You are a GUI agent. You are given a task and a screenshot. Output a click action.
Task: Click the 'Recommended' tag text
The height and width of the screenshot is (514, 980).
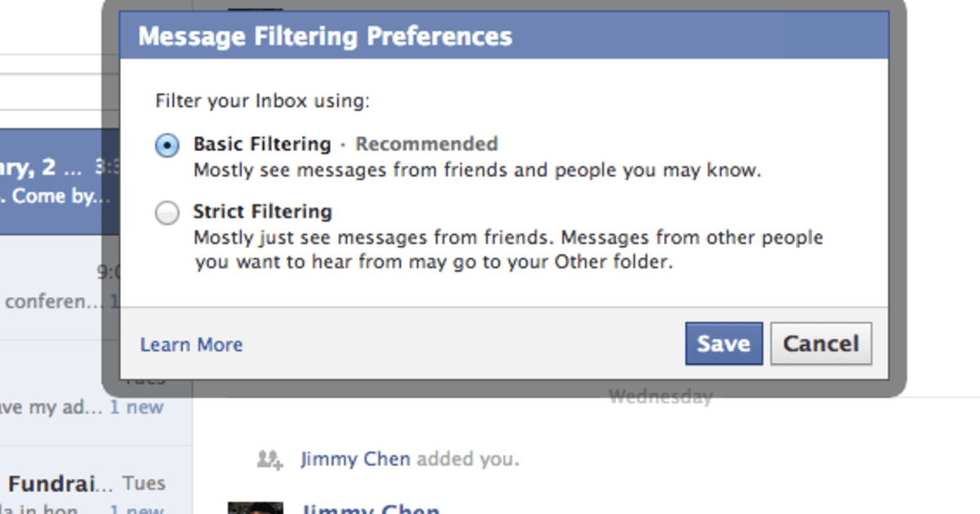pyautogui.click(x=426, y=144)
